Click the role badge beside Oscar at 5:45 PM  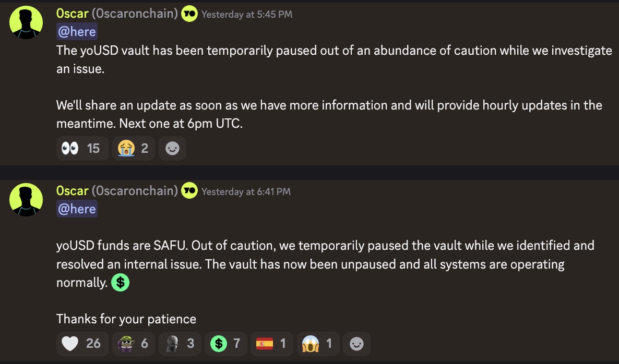click(189, 14)
